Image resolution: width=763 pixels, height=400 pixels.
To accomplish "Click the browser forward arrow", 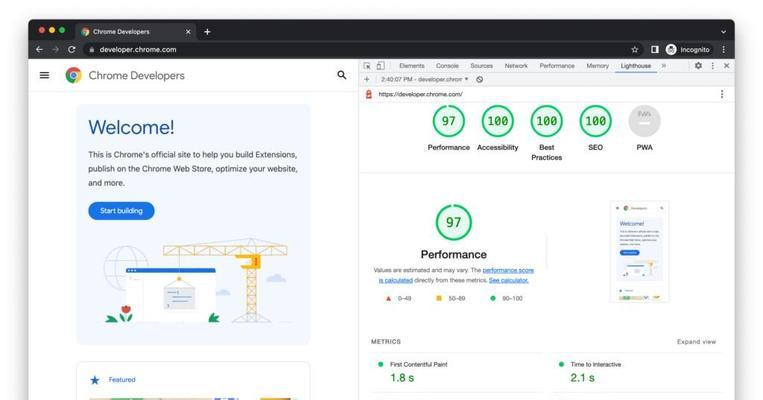I will (55, 50).
